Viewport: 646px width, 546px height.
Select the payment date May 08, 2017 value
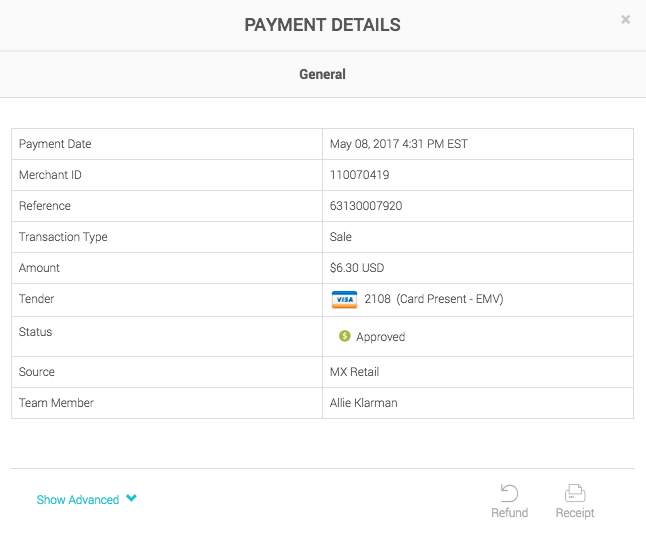[x=398, y=144]
